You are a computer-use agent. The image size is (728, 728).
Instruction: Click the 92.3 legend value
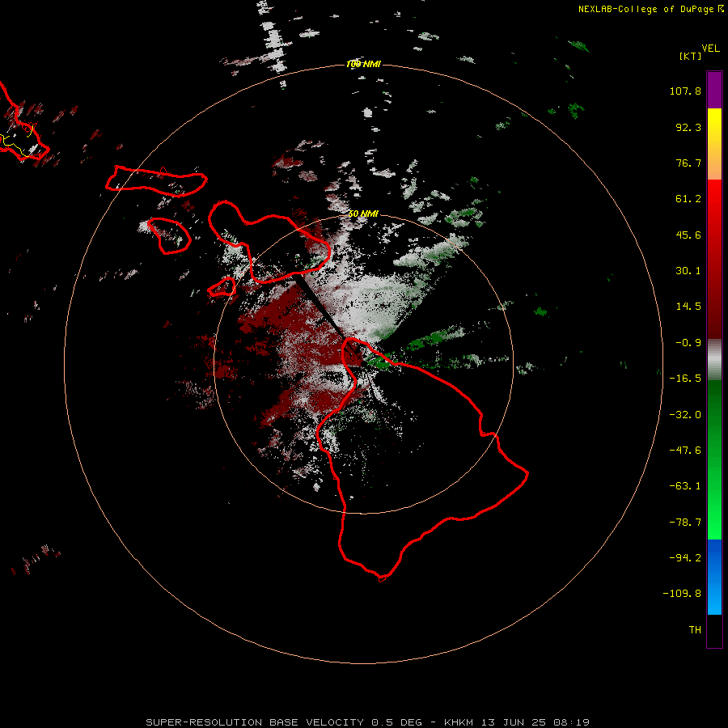click(688, 127)
